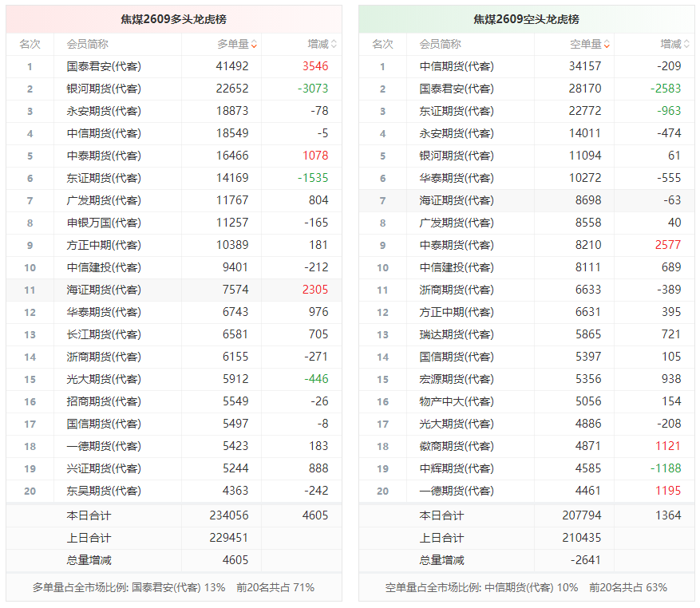
Task: Select highlighted 海证期货(代客) row in long table
Action: [x=174, y=290]
